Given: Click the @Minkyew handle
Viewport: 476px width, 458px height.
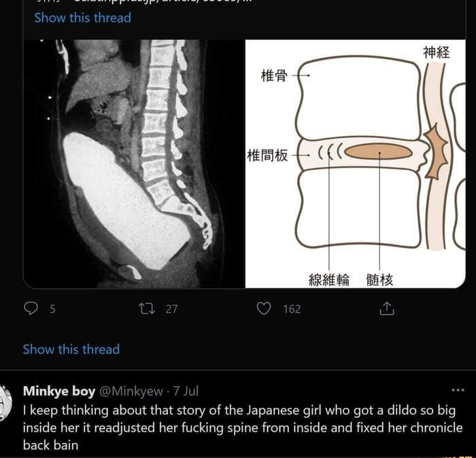Looking at the screenshot, I should [131, 391].
